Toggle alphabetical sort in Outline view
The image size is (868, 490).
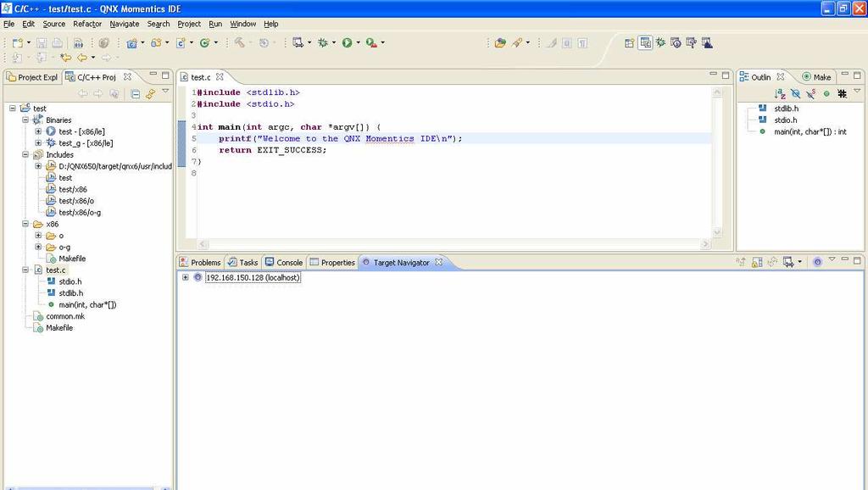780,93
